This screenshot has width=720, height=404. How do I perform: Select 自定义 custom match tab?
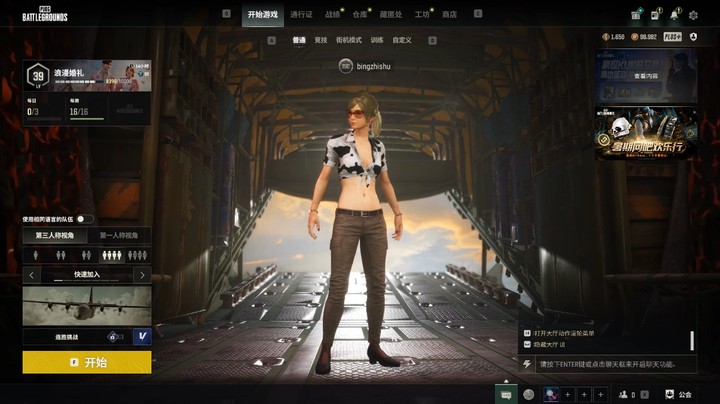[x=402, y=40]
